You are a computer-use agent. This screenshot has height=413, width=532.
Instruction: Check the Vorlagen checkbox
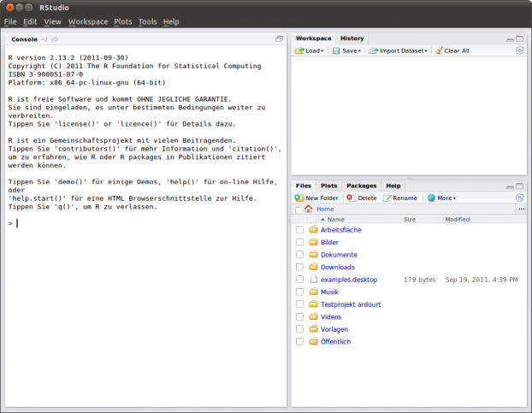(299, 329)
